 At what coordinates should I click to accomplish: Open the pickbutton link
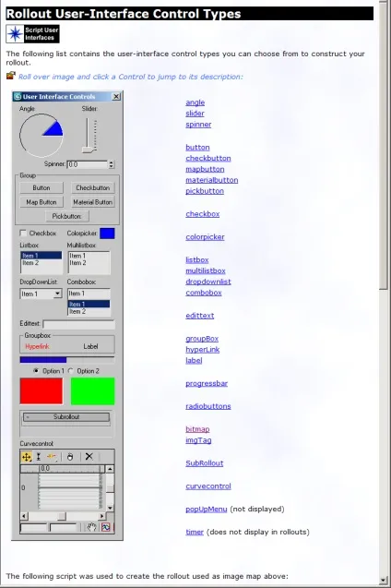click(x=205, y=190)
